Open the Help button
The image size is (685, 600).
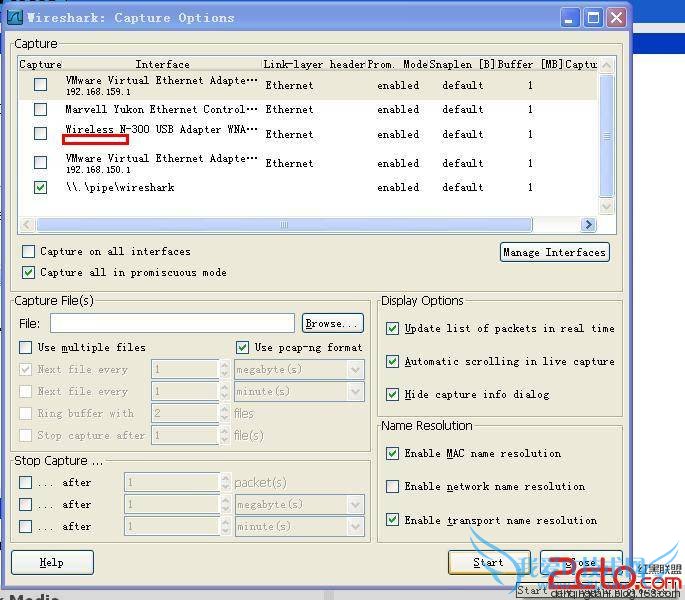tap(52, 562)
